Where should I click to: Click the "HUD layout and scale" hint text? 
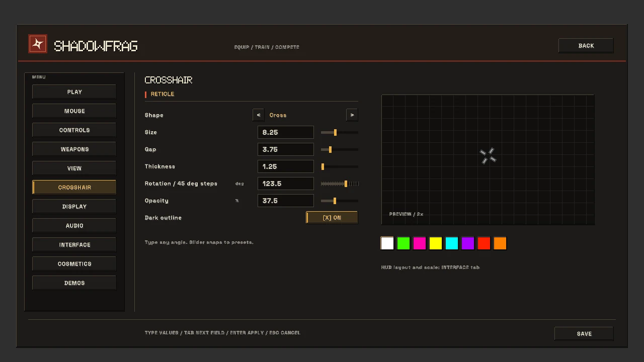(430, 267)
